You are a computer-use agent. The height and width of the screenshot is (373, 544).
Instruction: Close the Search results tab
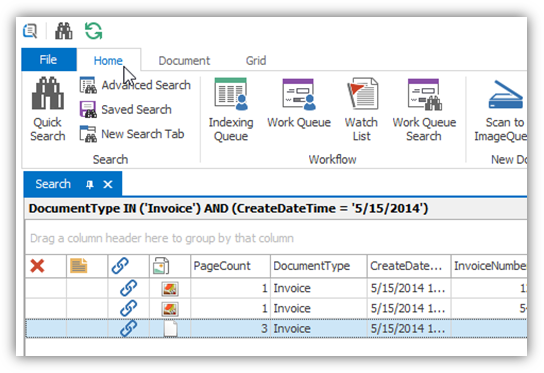[108, 184]
